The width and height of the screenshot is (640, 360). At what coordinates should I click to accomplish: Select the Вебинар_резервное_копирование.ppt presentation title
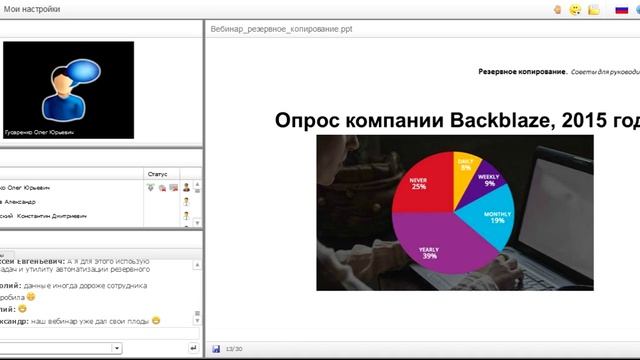(281, 29)
